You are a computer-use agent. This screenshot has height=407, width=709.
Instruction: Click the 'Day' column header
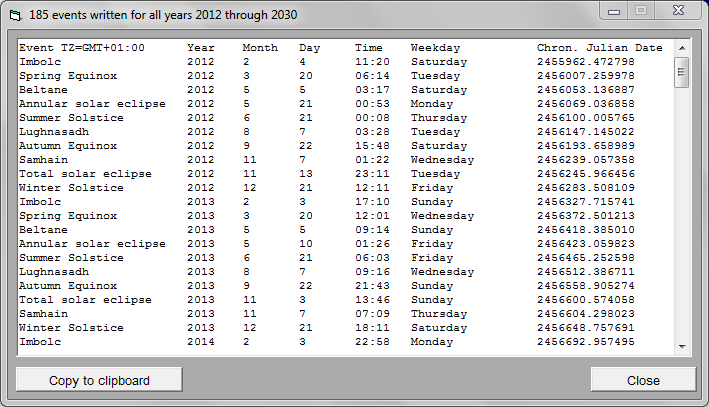click(x=309, y=48)
